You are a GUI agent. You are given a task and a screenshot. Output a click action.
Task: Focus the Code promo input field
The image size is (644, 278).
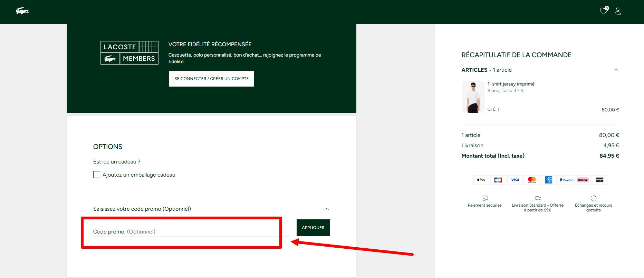(191, 231)
